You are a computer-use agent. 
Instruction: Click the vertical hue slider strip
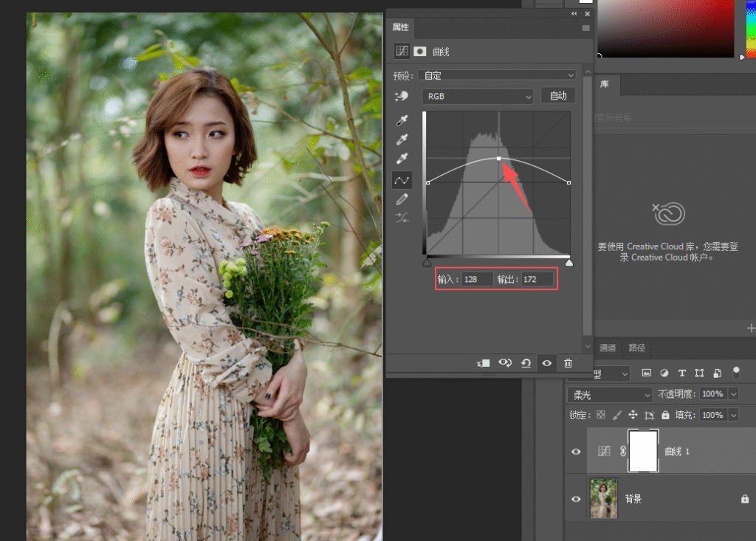tap(751, 29)
